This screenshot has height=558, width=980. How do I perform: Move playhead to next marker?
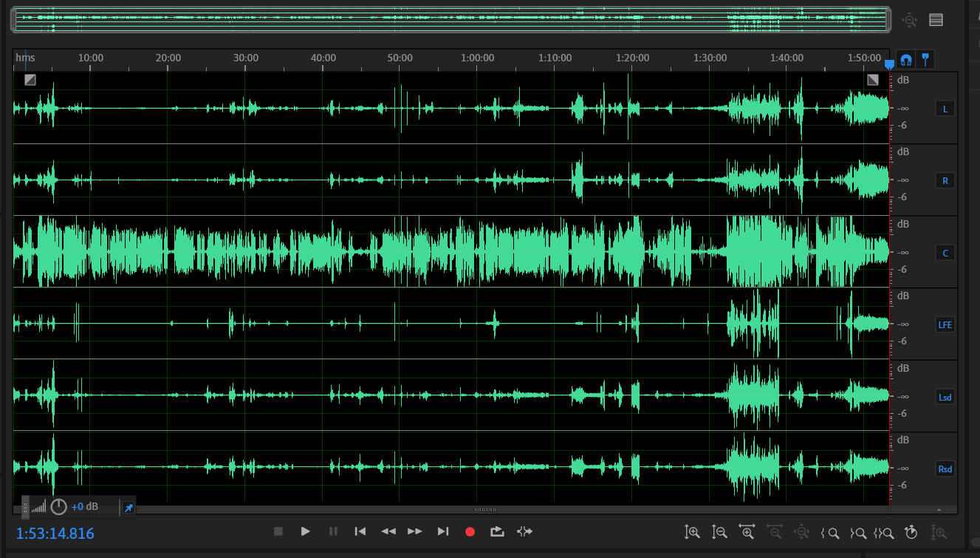point(443,531)
